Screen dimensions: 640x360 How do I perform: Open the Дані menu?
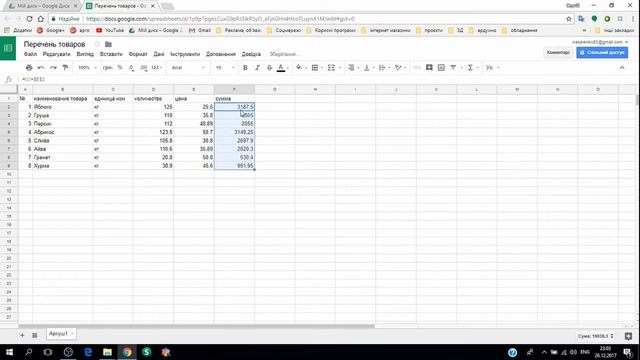click(159, 54)
